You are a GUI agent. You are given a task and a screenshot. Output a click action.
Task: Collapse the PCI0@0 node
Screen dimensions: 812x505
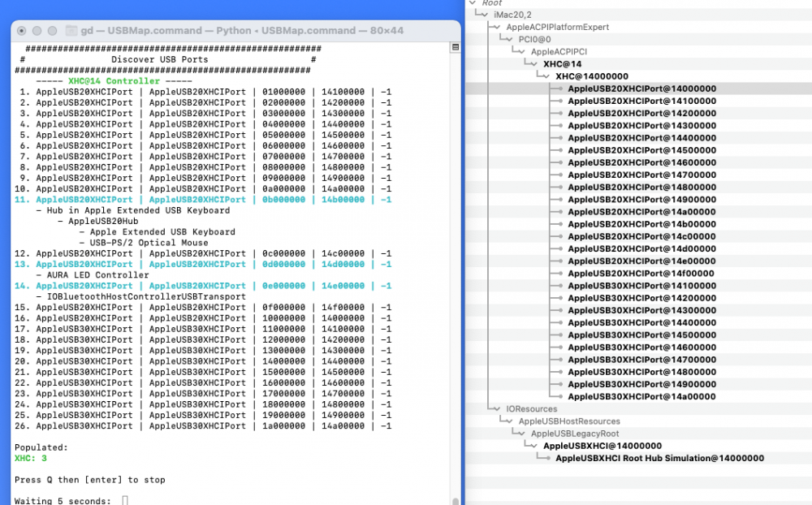509,39
